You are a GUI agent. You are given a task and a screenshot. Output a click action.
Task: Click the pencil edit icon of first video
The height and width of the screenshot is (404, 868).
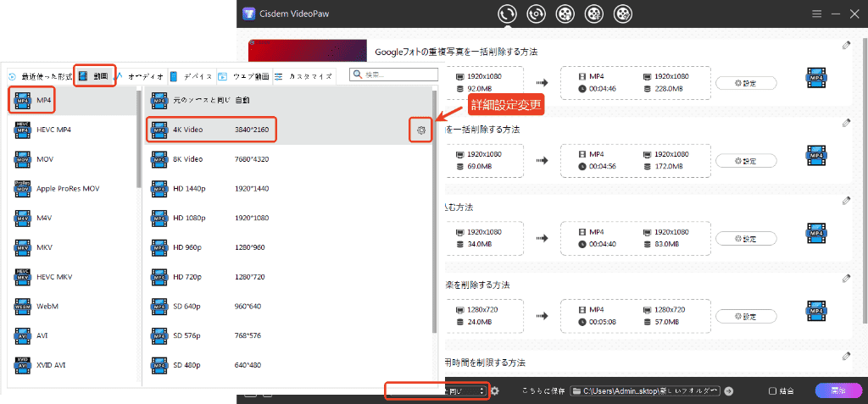coord(845,46)
